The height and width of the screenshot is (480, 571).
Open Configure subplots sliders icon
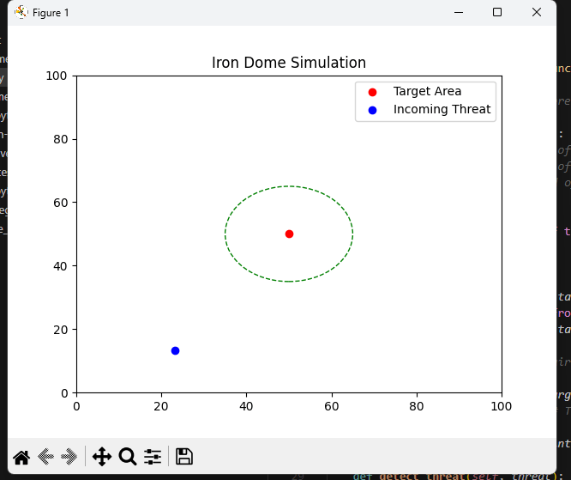click(x=152, y=456)
